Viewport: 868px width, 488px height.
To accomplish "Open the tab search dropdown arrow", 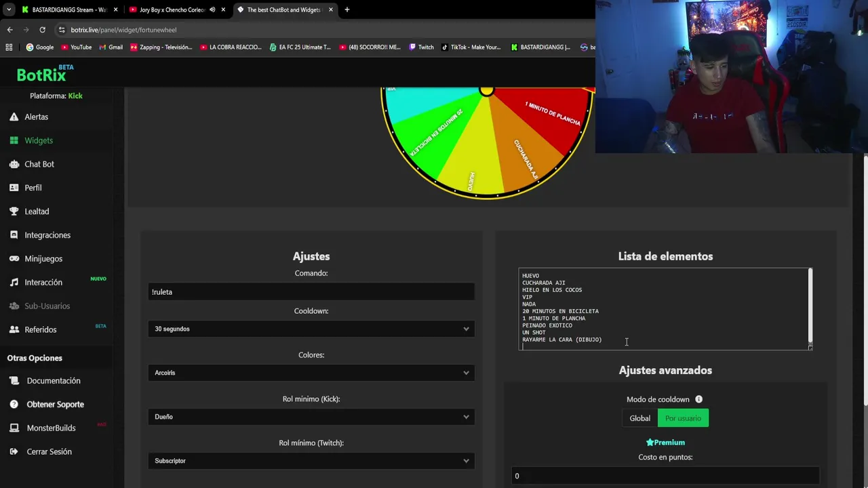I will [x=8, y=9].
